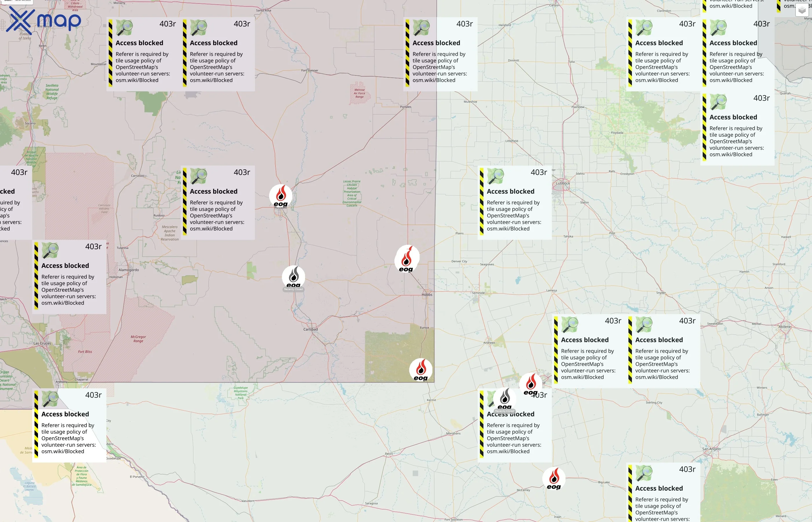Select the grey EOG marker overlapping the Access blocked tile
Viewport: 812px width, 522px height.
tap(505, 400)
